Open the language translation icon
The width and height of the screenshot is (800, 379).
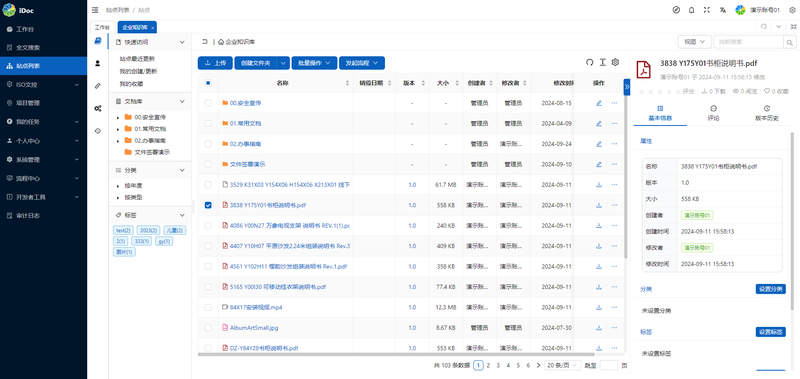(722, 10)
